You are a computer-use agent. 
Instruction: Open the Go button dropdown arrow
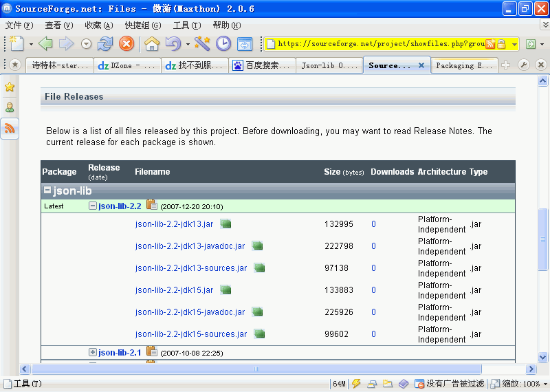click(542, 44)
